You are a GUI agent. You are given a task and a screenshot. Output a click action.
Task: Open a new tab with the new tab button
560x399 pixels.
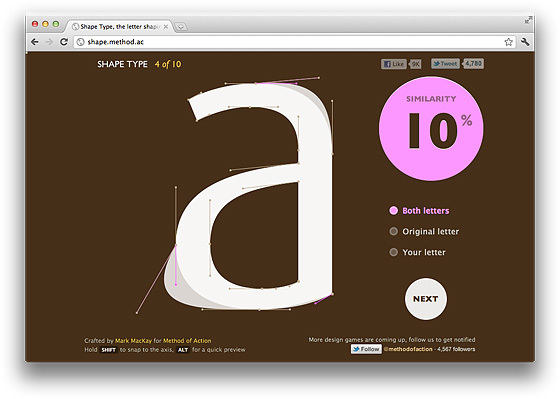coord(181,26)
